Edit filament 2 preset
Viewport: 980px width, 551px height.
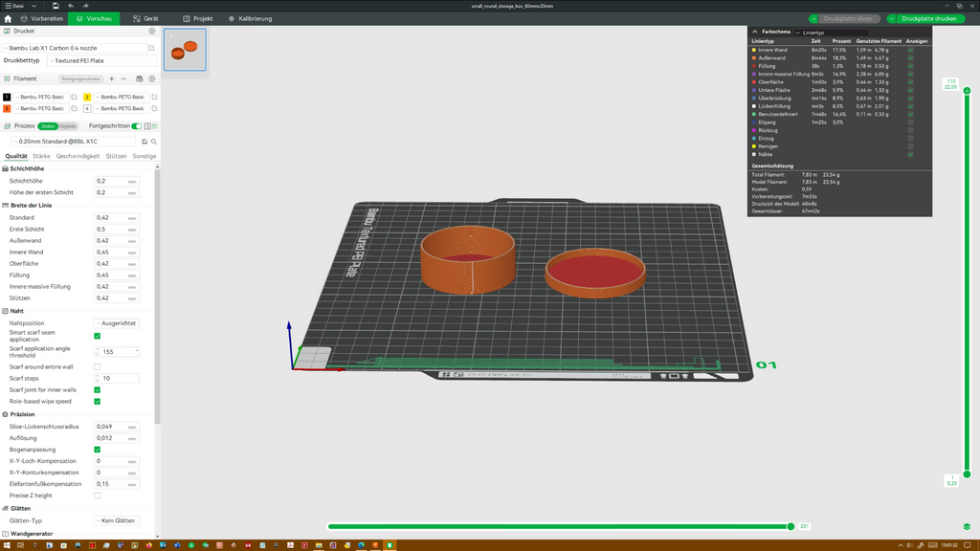(154, 97)
